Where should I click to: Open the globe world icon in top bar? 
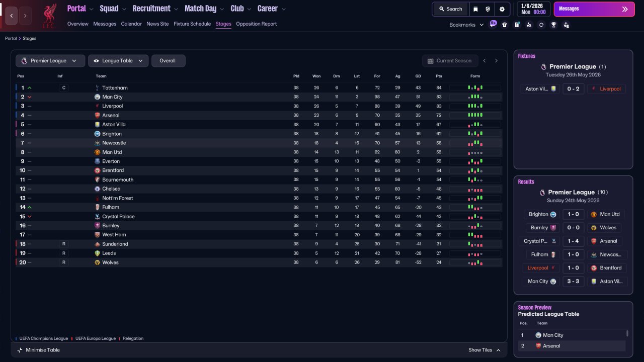coord(488,9)
